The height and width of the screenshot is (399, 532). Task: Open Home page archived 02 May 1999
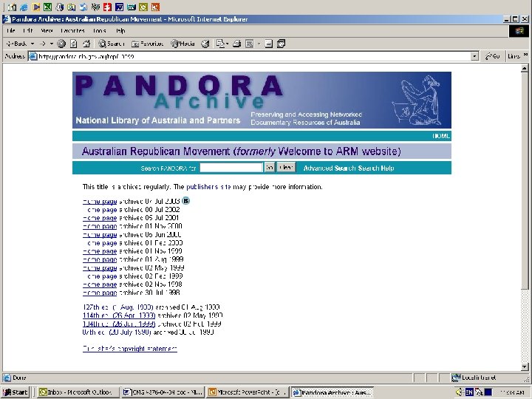(100, 268)
